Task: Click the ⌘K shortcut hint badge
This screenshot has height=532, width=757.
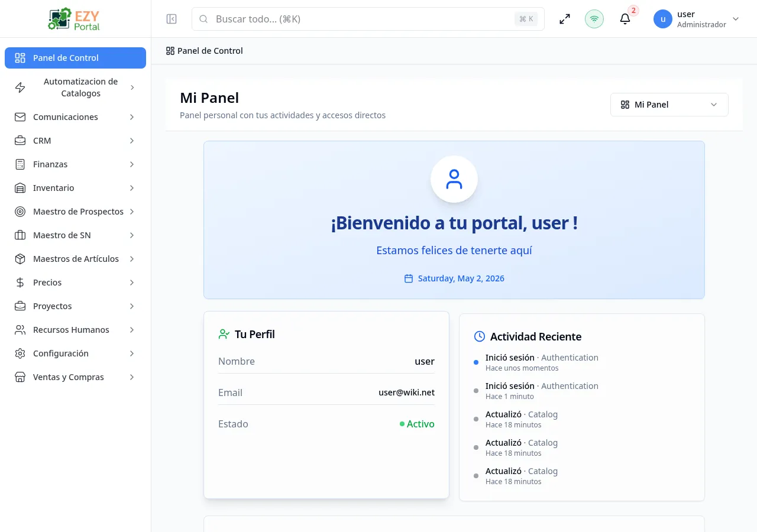Action: click(526, 19)
